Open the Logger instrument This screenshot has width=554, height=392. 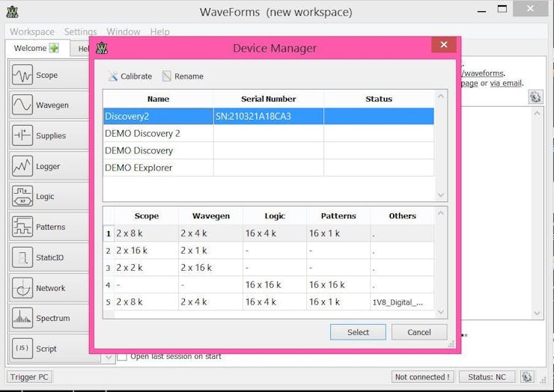49,166
